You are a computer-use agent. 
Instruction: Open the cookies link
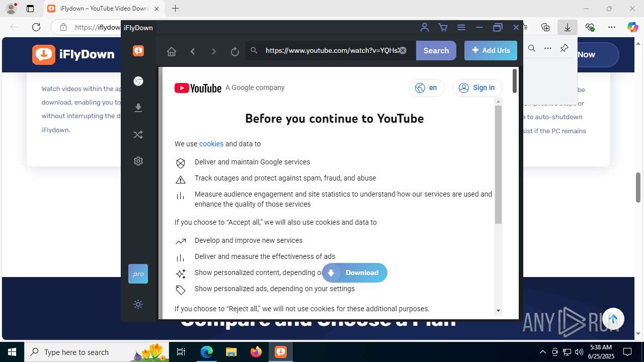click(x=211, y=144)
